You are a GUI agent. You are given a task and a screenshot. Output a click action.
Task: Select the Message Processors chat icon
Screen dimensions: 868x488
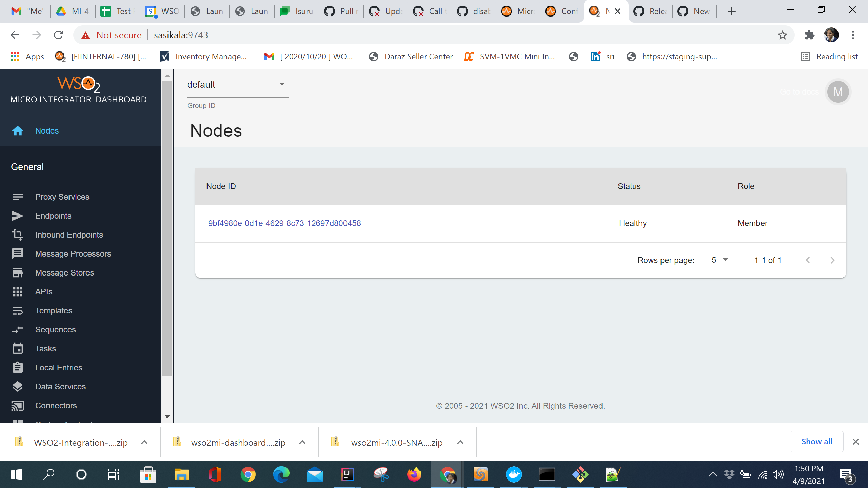pos(18,253)
